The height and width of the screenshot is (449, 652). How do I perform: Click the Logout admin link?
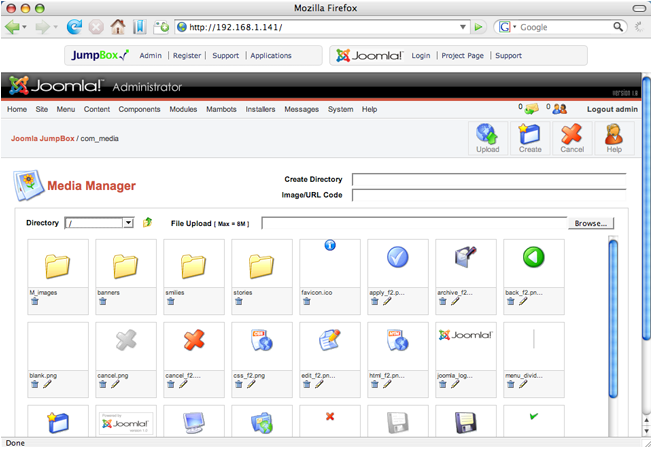pos(612,109)
